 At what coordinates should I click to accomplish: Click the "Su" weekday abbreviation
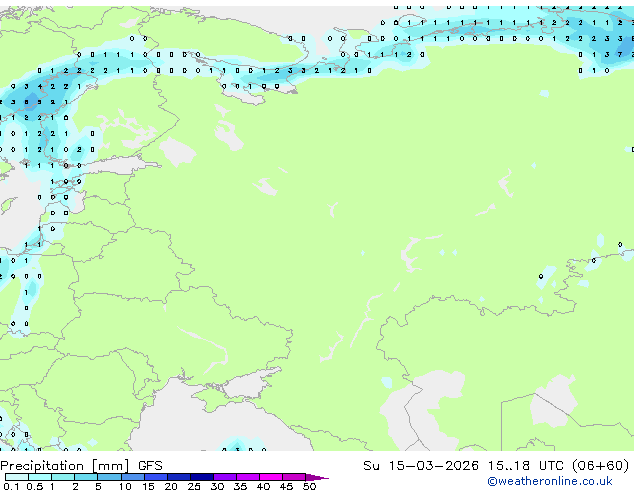click(x=371, y=466)
